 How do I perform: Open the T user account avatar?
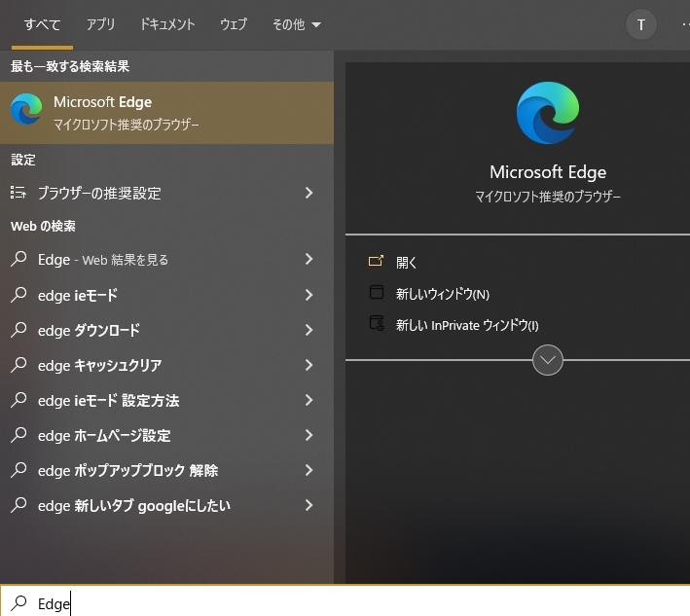click(641, 24)
